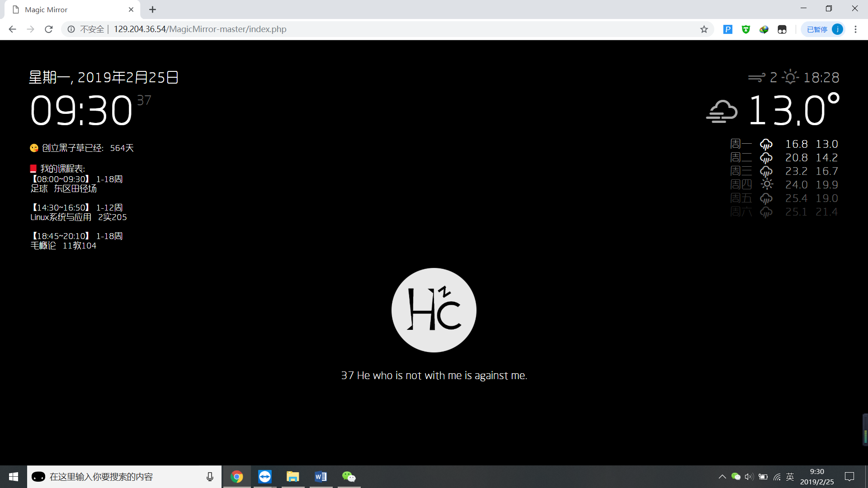Image resolution: width=868 pixels, height=488 pixels.
Task: Open WeChat from the taskbar
Action: pos(349,477)
